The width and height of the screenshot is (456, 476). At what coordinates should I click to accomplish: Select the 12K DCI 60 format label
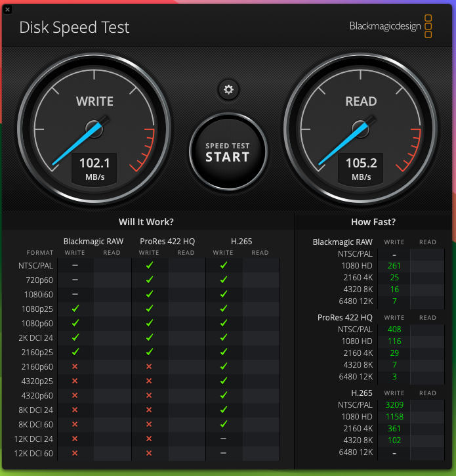tap(33, 454)
